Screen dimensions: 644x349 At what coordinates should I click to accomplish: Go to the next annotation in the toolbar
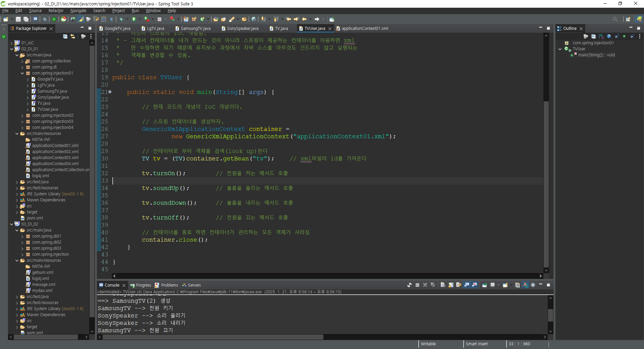coord(263,19)
